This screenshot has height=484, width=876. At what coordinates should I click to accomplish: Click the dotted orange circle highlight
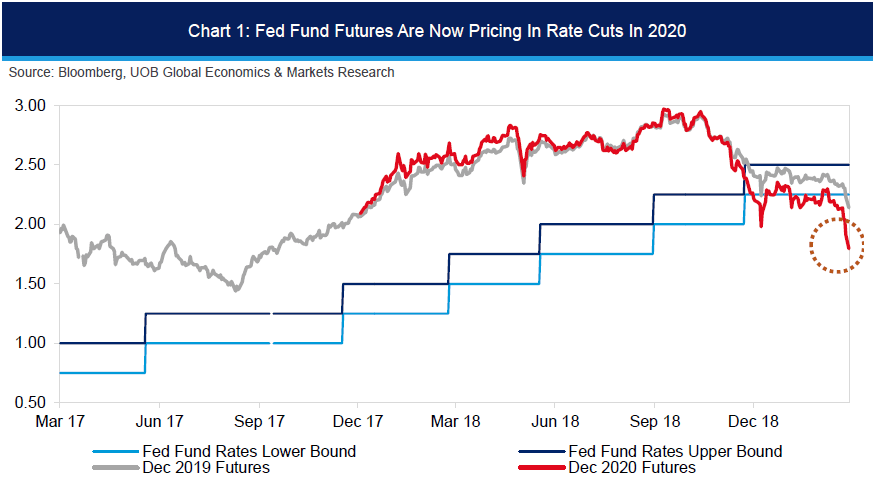836,244
